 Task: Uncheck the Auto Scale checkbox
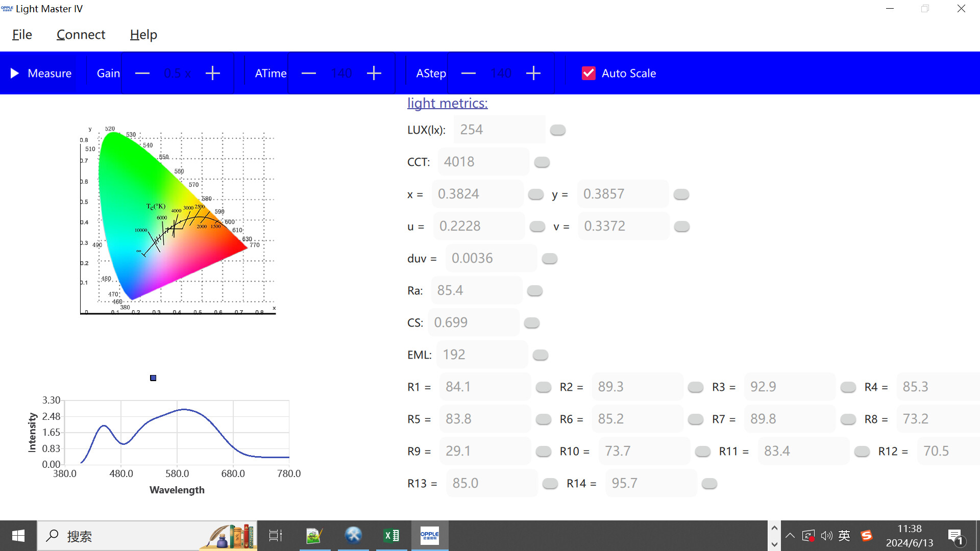click(589, 73)
